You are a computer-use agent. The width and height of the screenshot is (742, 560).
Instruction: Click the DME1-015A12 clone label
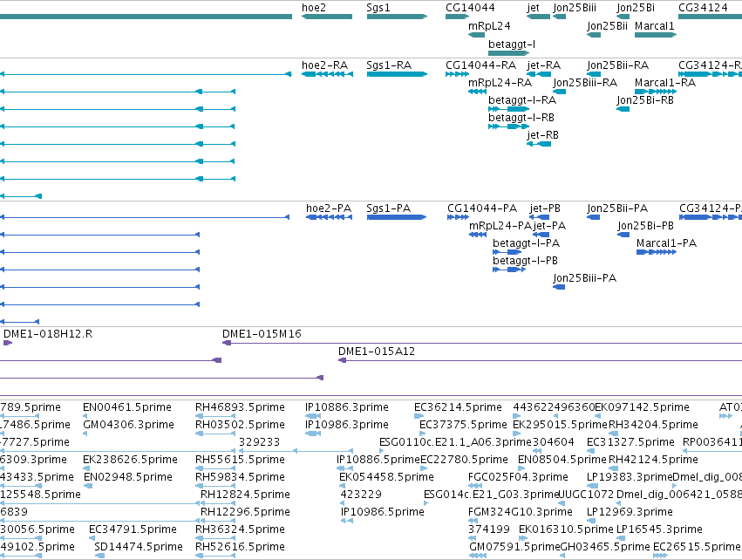(x=377, y=352)
